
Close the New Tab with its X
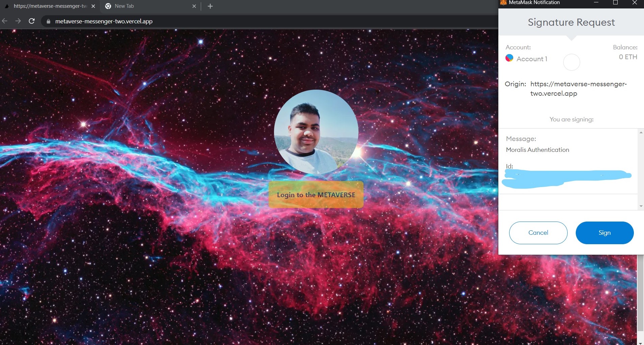194,6
